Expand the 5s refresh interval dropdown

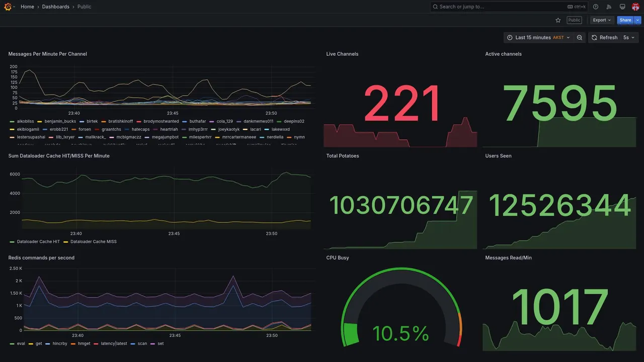point(629,38)
